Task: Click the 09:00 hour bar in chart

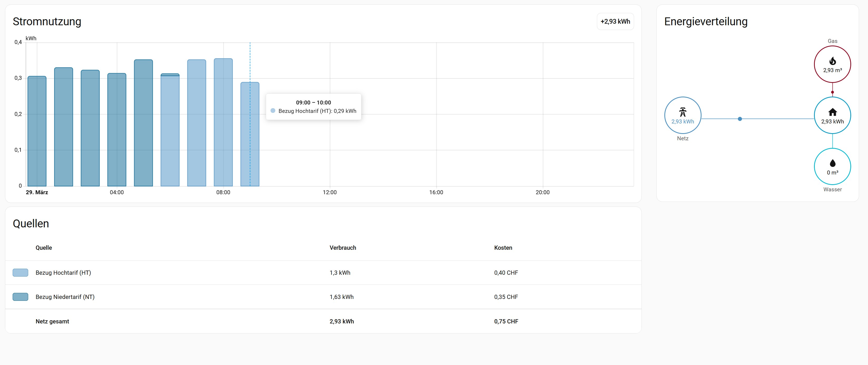Action: coord(250,141)
